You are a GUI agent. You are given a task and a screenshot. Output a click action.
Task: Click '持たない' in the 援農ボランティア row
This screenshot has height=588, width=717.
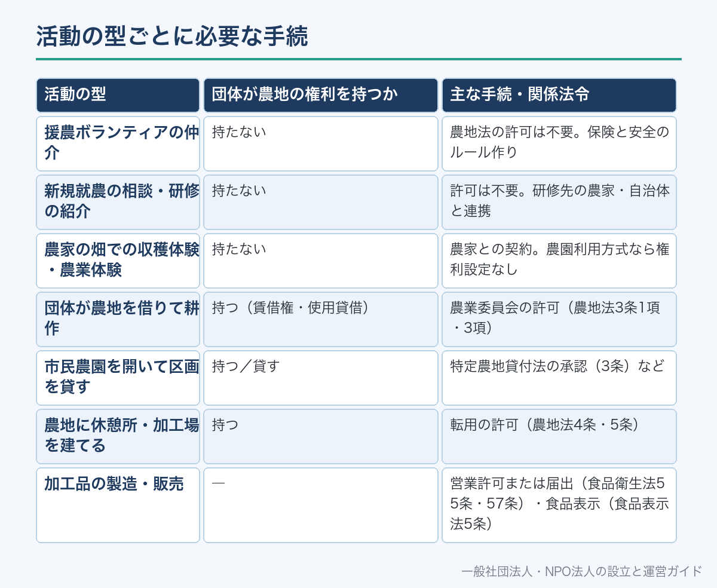coord(321,143)
